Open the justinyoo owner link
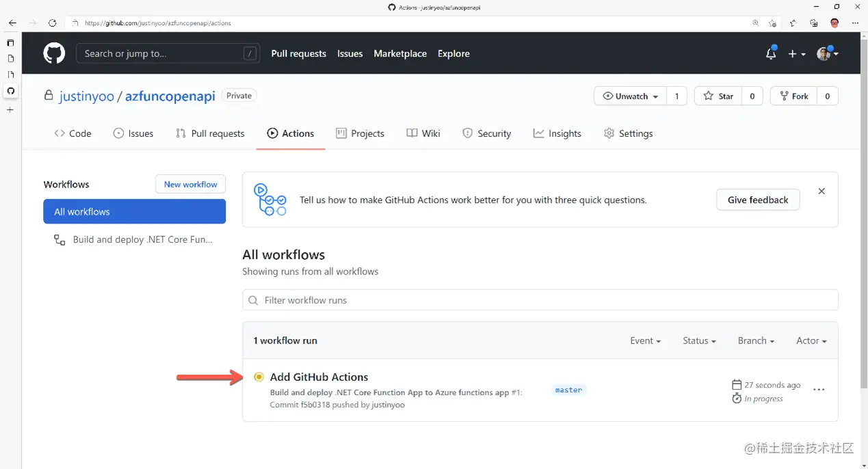 (87, 96)
